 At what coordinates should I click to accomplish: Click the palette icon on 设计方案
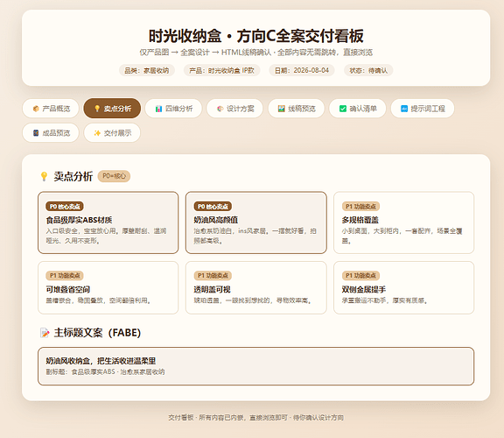[220, 109]
